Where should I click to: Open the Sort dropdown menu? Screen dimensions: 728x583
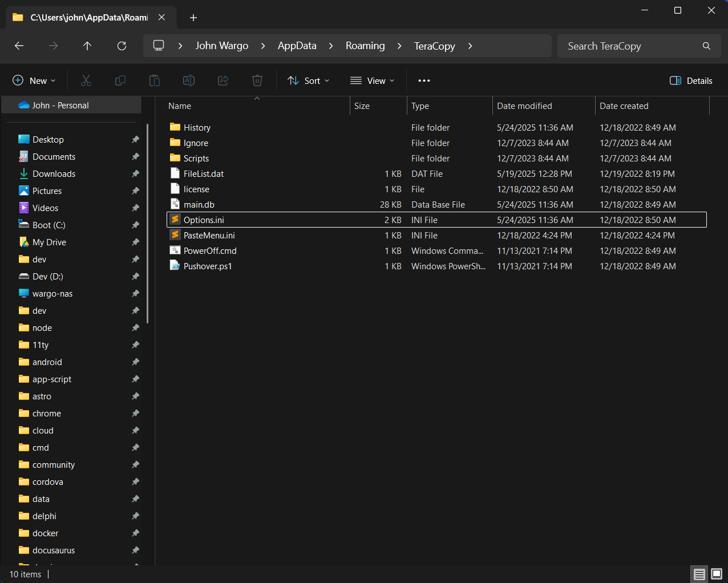[x=308, y=80]
